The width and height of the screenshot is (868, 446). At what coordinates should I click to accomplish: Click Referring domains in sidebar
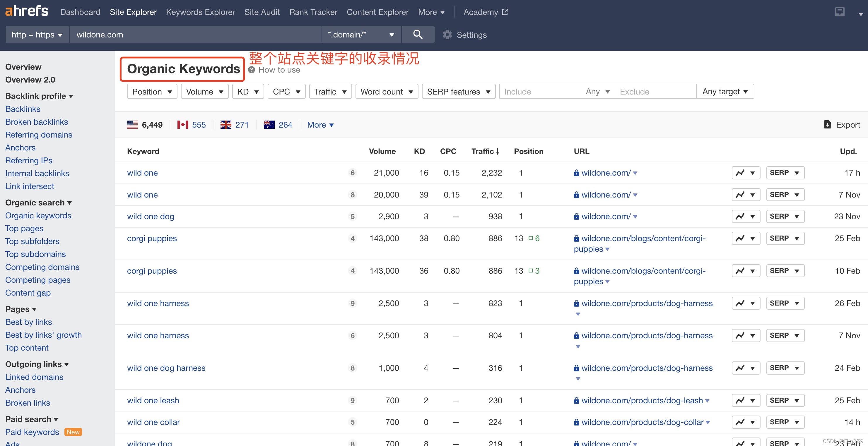point(39,135)
